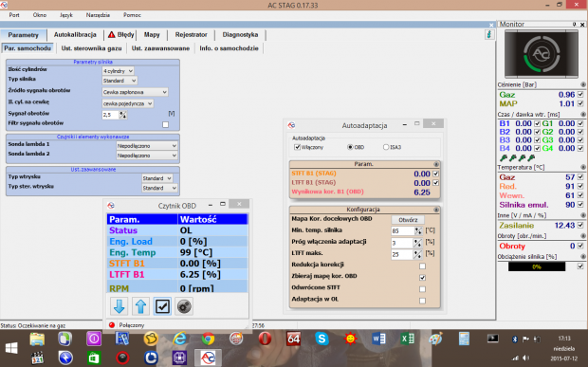
Task: Adjust the LTFT maks. spinner
Action: pyautogui.click(x=417, y=254)
